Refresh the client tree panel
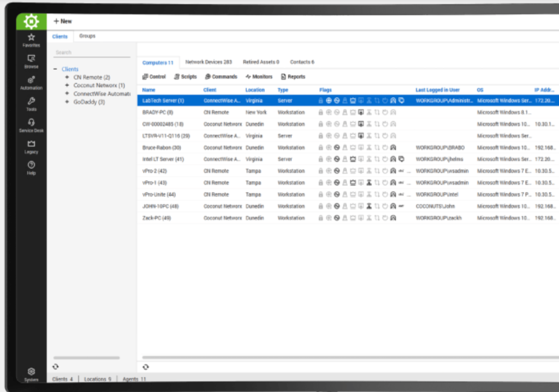Viewport: 559px width, 392px height. tap(56, 366)
